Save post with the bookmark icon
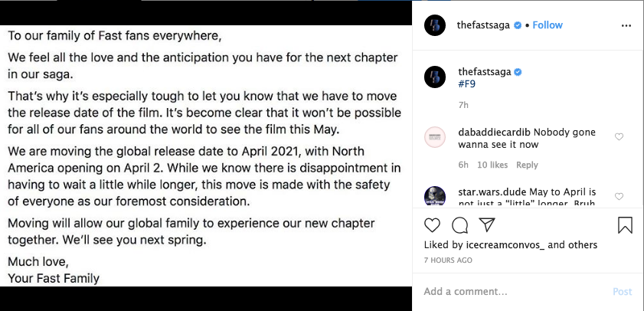644x311 pixels. tap(625, 225)
